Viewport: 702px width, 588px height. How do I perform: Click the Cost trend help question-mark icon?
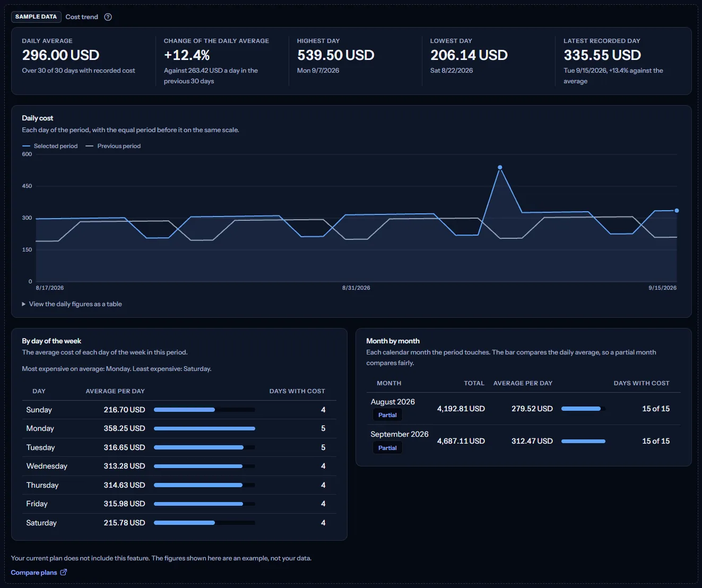(108, 17)
